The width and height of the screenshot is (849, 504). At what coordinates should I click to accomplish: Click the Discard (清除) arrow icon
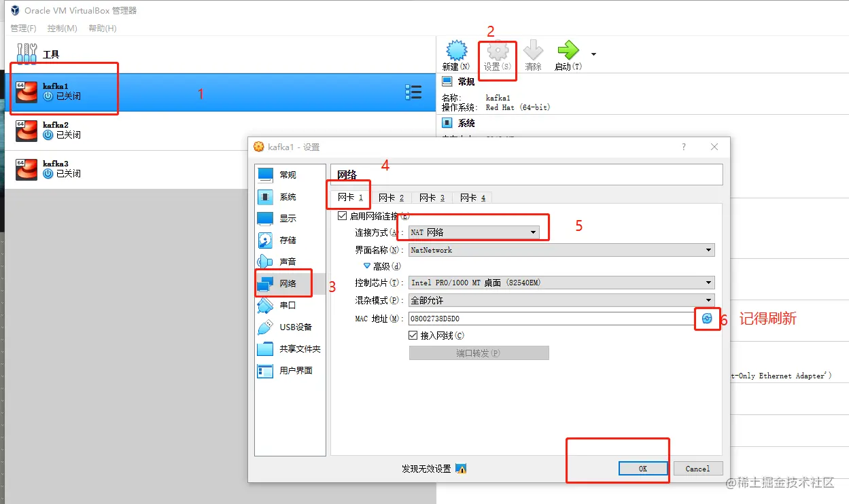tap(534, 51)
